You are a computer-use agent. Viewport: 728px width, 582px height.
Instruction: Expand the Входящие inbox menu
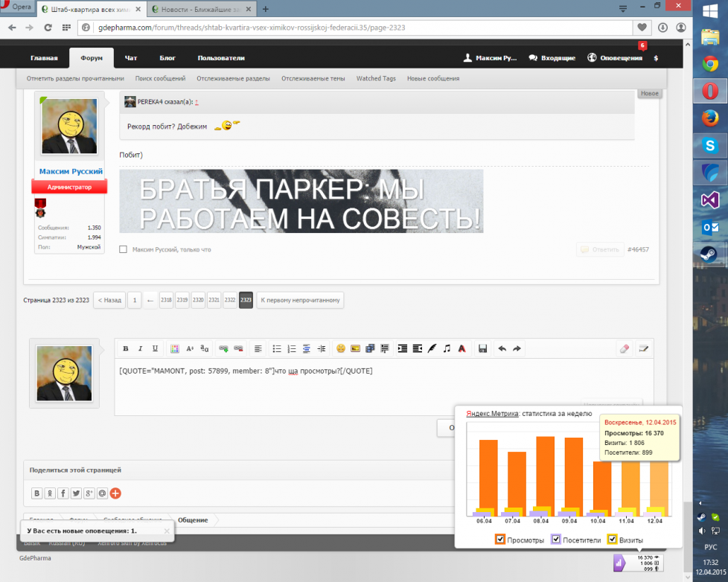[552, 58]
